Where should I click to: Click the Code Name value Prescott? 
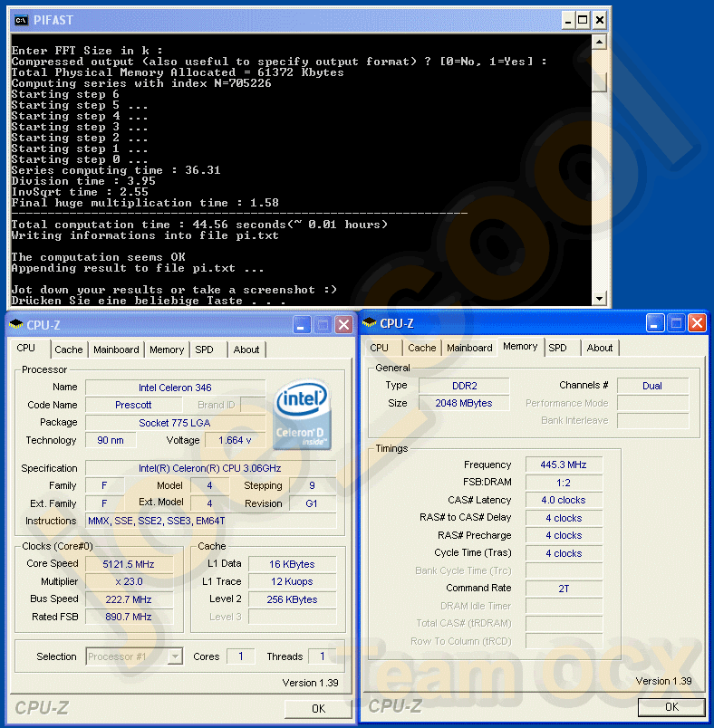133,405
